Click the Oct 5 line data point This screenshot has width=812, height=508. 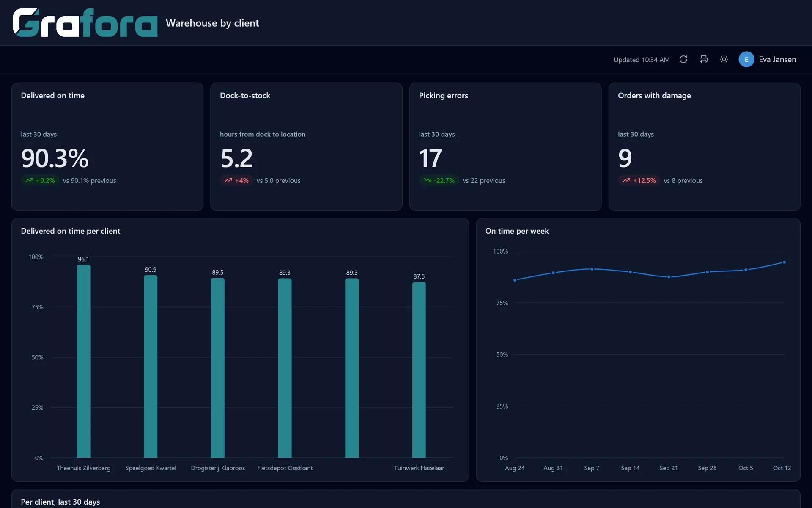point(746,270)
